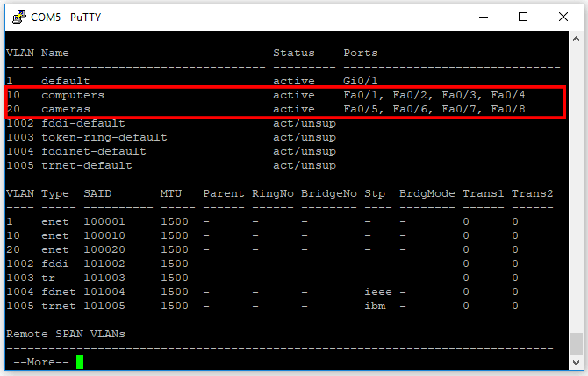
Task: Close the COM5 PuTTY session window
Action: [563, 16]
